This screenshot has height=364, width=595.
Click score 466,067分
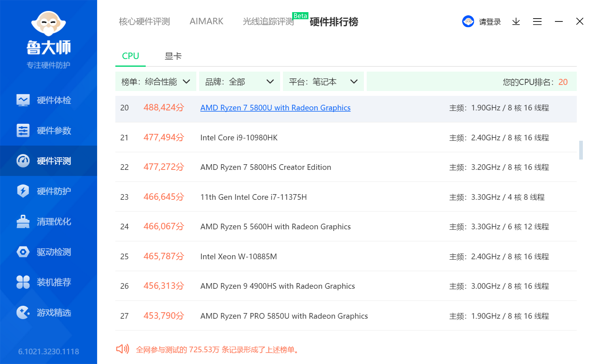tap(164, 226)
